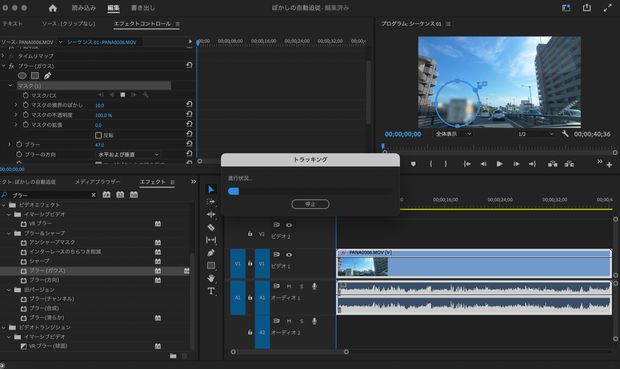620x369 pixels.
Task: Mute the オーディオ 1 track
Action: (x=289, y=286)
